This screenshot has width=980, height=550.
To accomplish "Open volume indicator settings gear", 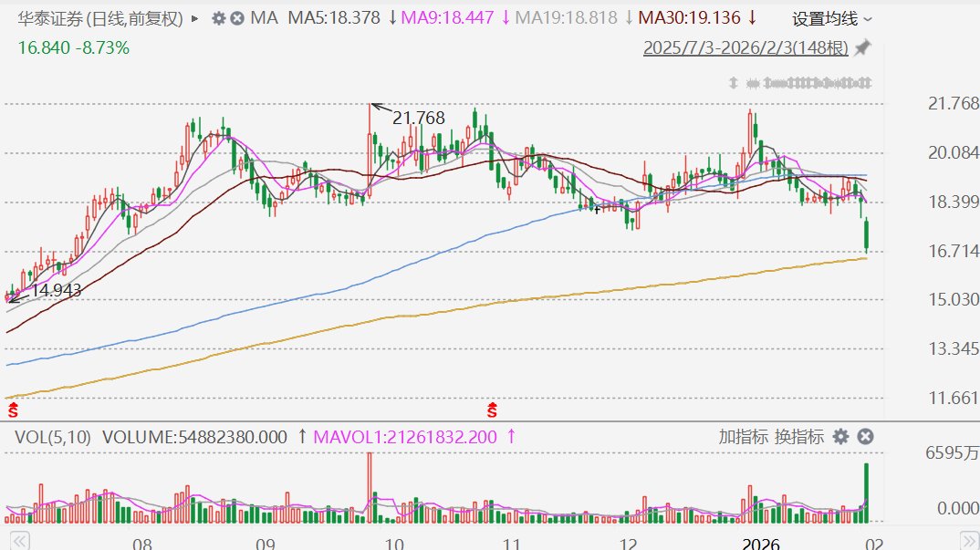I will 840,437.
